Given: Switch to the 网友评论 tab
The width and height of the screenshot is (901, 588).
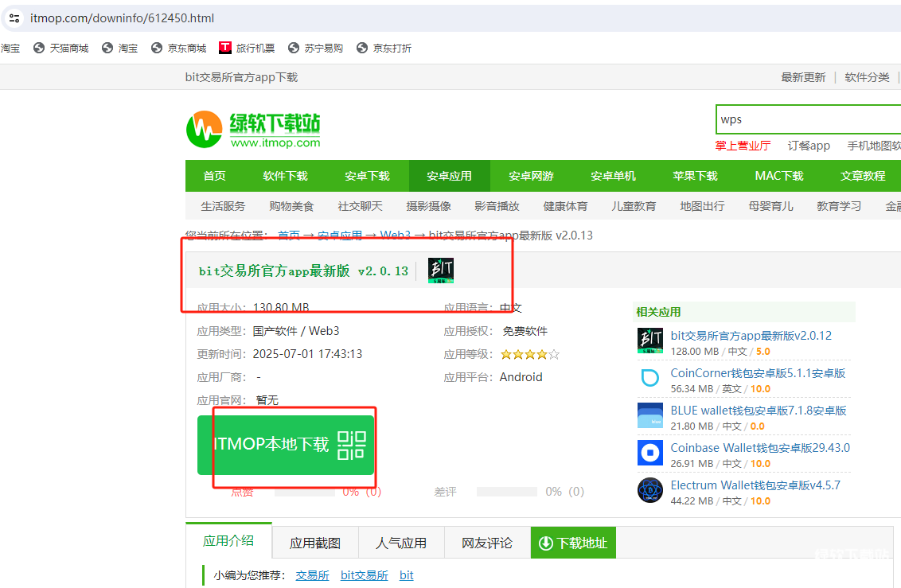Looking at the screenshot, I should point(487,543).
